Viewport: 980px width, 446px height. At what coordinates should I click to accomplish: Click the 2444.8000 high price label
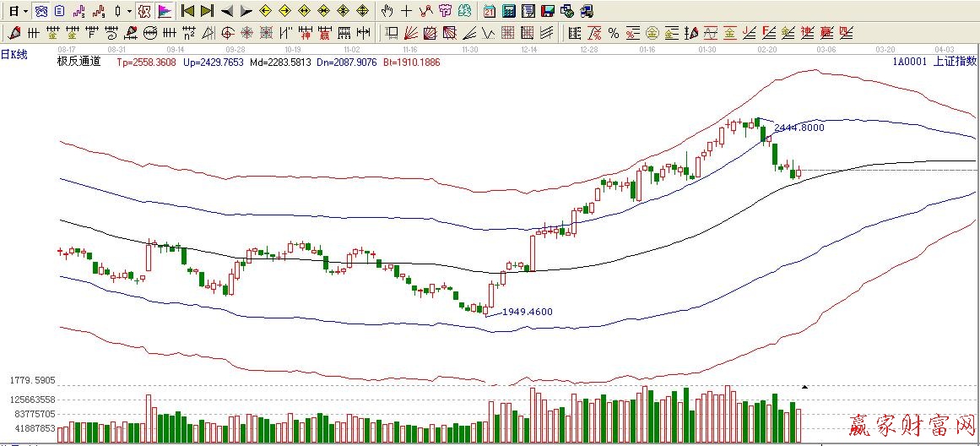[799, 128]
